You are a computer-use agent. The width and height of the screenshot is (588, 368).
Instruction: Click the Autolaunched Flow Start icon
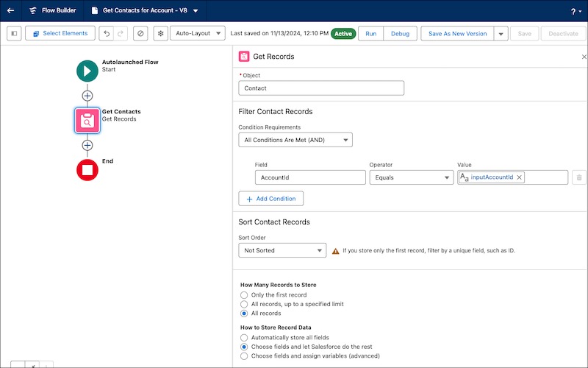[x=87, y=71]
